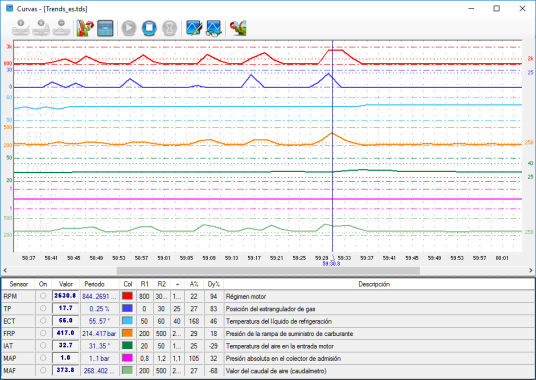Click the Descripción column header

point(374,284)
